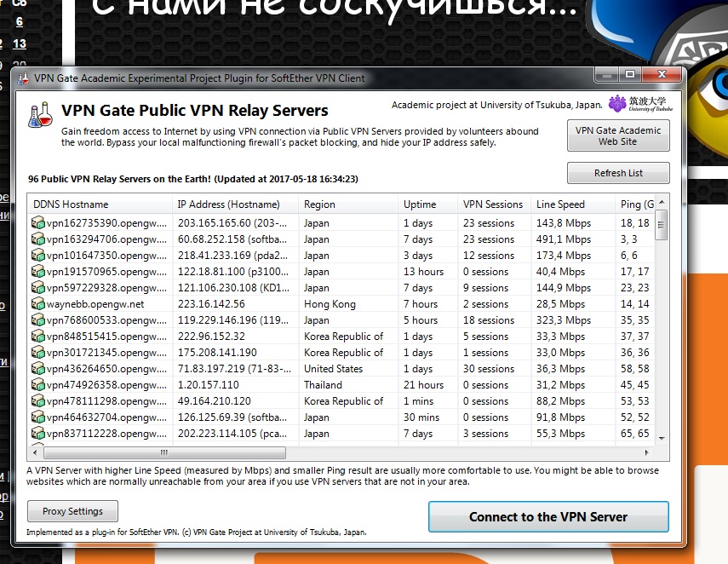Click the vertical scrollbar down arrow
The height and width of the screenshot is (564, 728).
point(662,438)
